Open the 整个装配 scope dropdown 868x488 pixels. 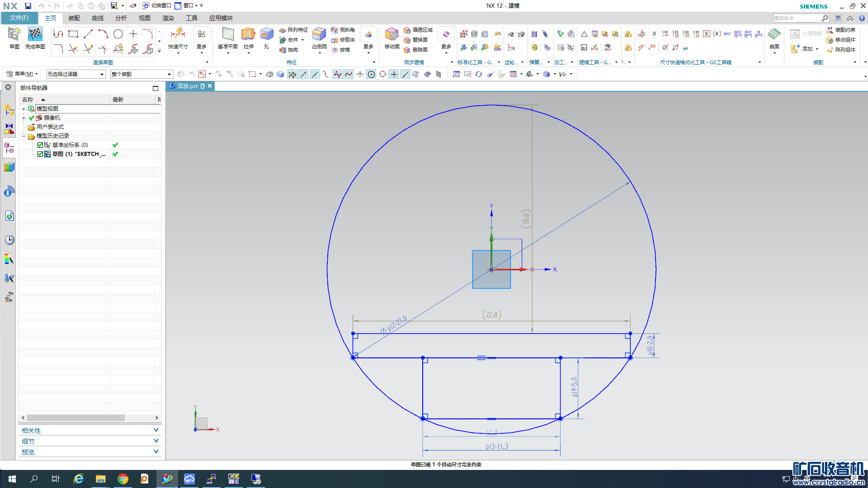click(141, 74)
